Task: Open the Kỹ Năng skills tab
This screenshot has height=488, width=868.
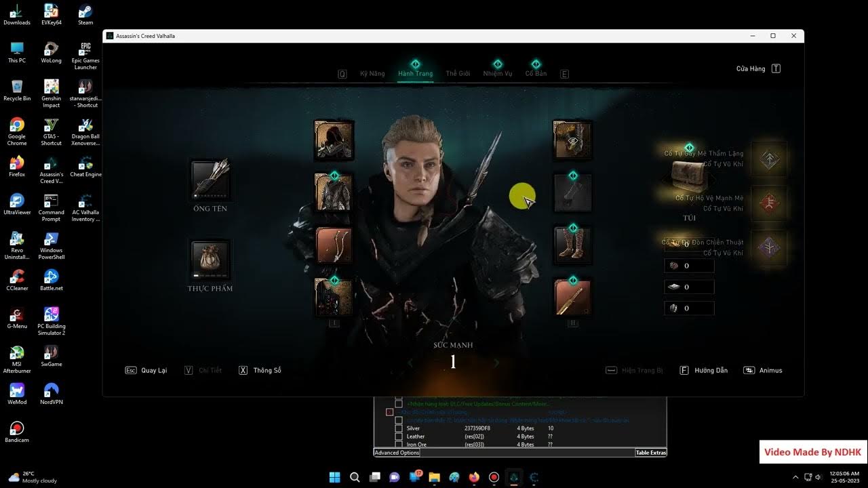Action: [x=372, y=73]
